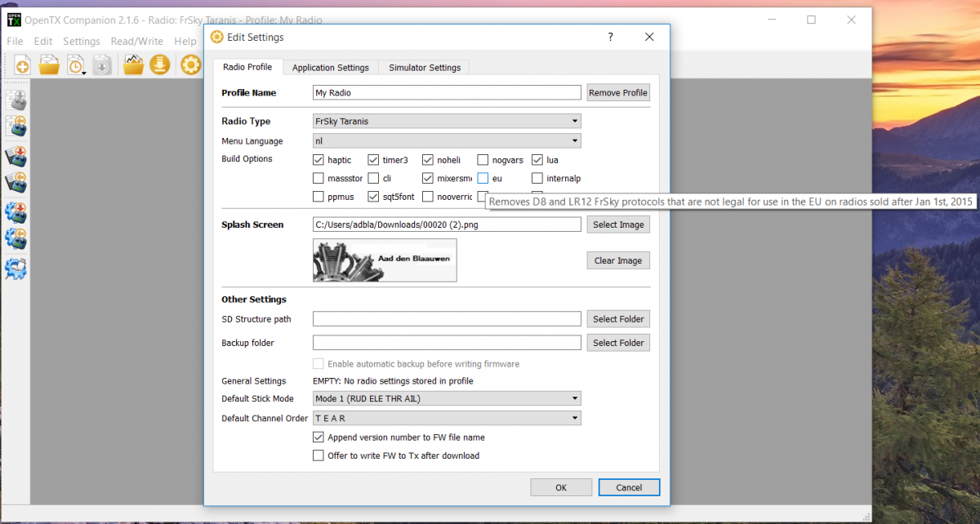Uncheck the timer3 build option
980x524 pixels.
373,160
